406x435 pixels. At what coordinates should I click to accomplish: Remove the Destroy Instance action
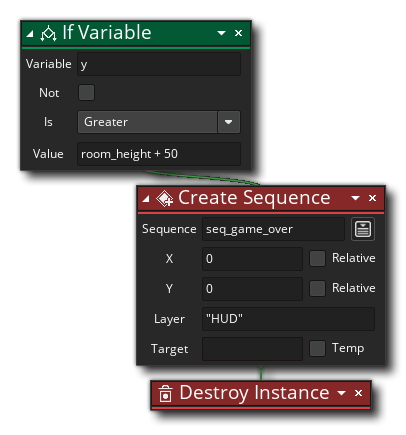point(358,393)
